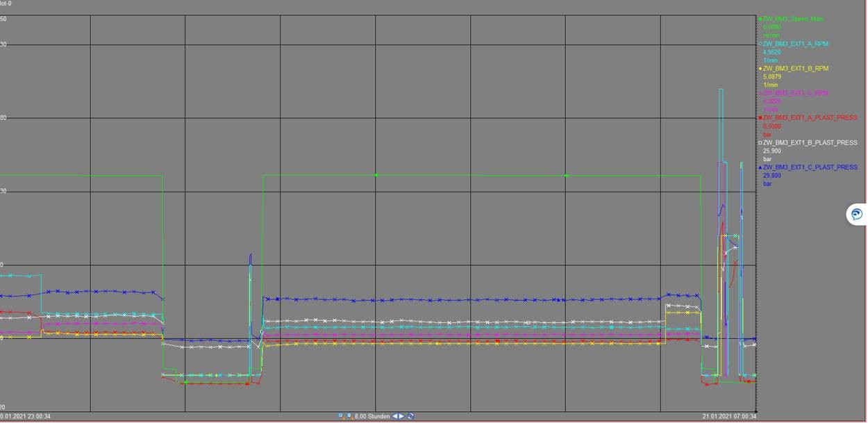This screenshot has height=423, width=868.
Task: Click the refresh trend icon
Action: coord(411,416)
